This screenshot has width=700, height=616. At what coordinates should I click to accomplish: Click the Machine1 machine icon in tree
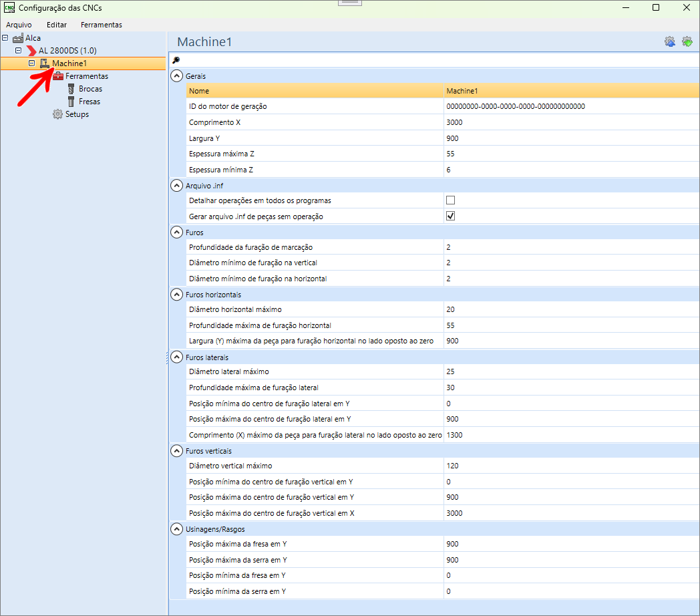[x=45, y=63]
